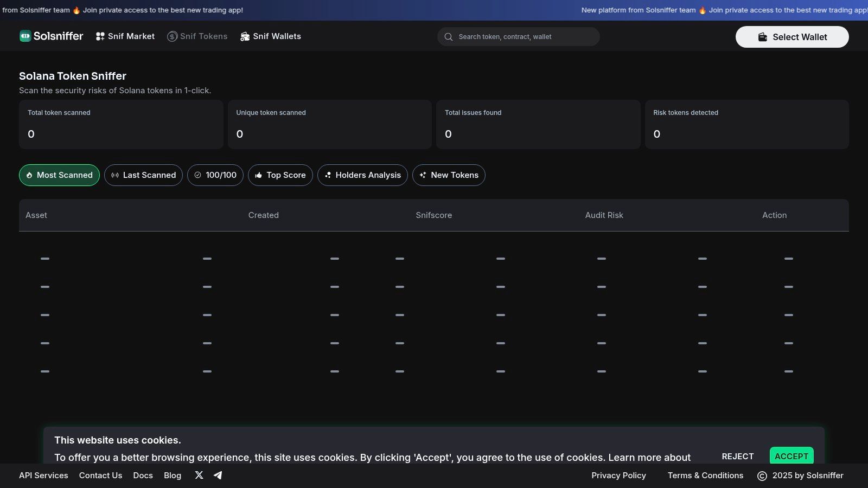Reject cookies in the banner
Screen dimensions: 868x488
(738, 456)
